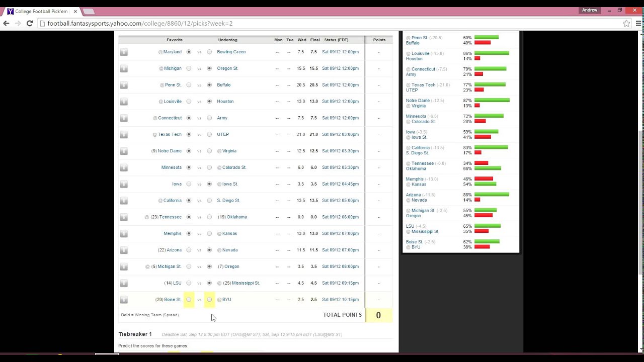Screen dimensions: 644x362
Task: Reload the page with the refresh icon
Action: pyautogui.click(x=30, y=23)
